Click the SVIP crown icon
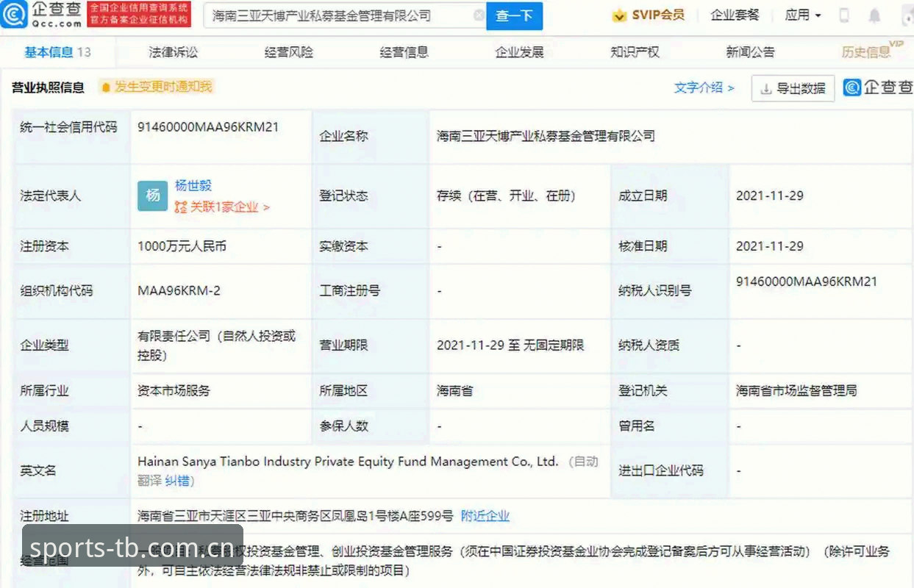The height and width of the screenshot is (588, 914). click(x=619, y=15)
